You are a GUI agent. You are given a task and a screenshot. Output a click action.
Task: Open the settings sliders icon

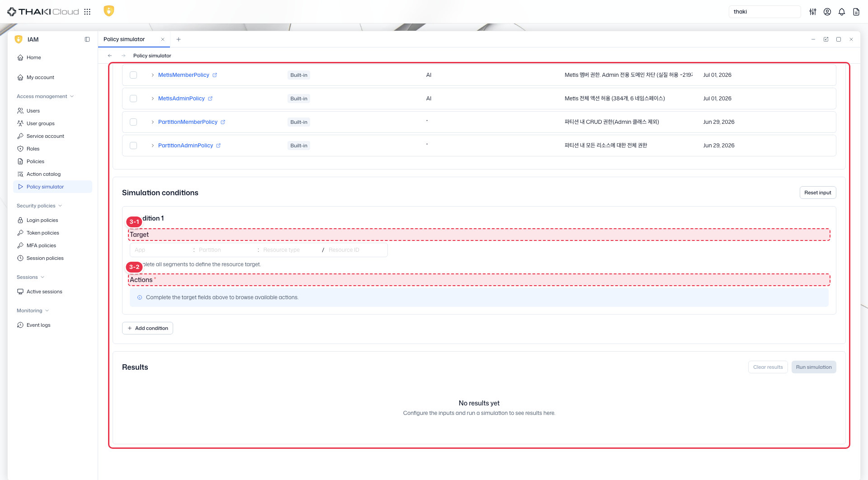813,12
